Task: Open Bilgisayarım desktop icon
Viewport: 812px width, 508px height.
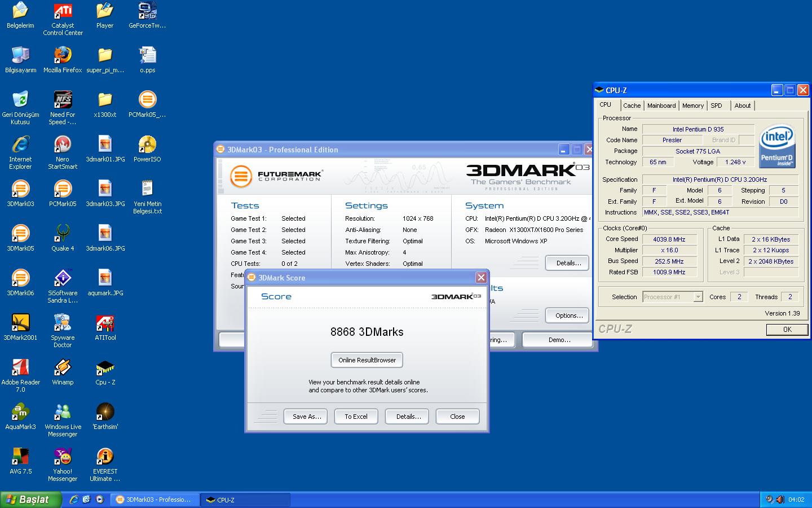Action: 20,60
